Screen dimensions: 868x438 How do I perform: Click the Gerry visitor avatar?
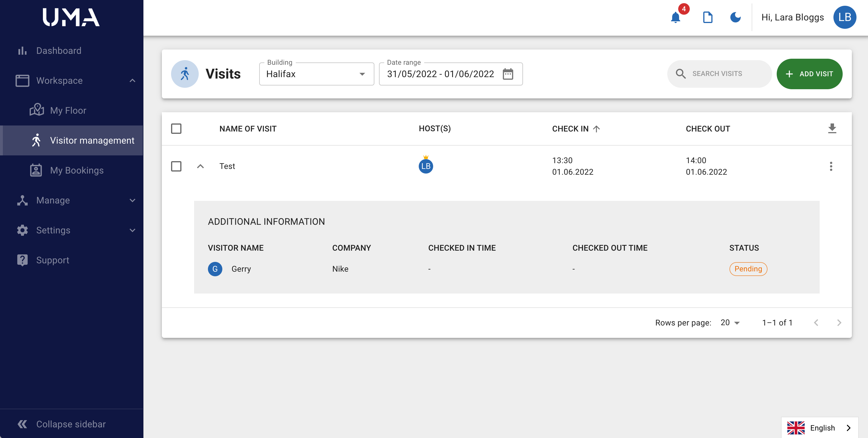click(215, 269)
